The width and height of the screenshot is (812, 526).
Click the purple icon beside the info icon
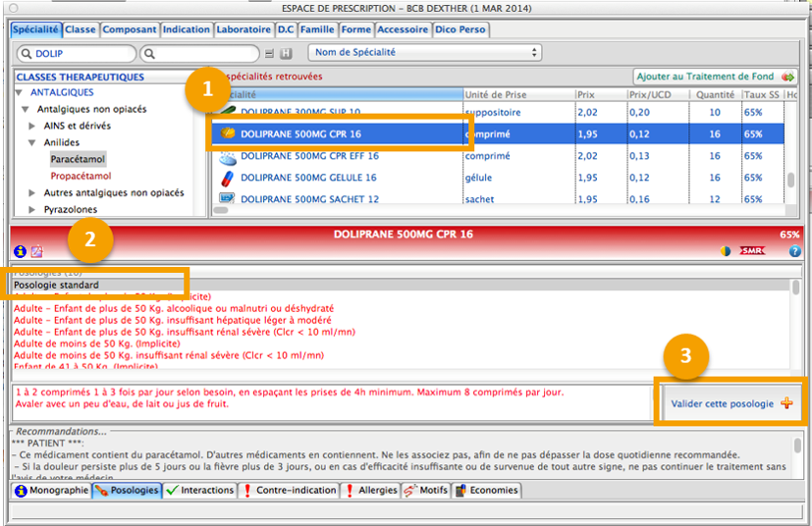point(36,251)
